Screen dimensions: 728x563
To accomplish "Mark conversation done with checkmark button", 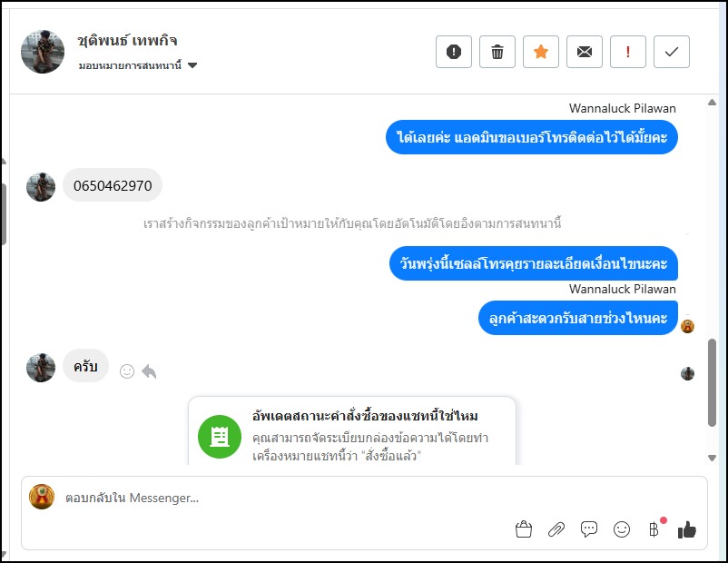I will 672,52.
